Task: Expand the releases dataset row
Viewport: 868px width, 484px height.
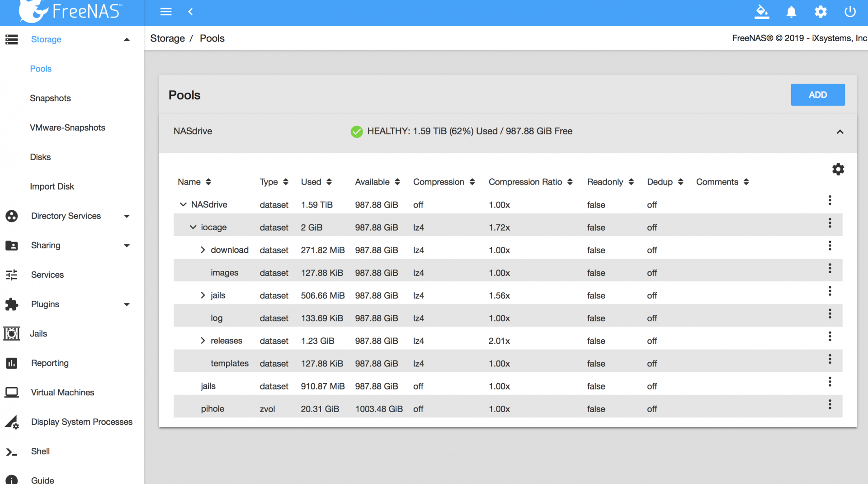Action: [203, 341]
